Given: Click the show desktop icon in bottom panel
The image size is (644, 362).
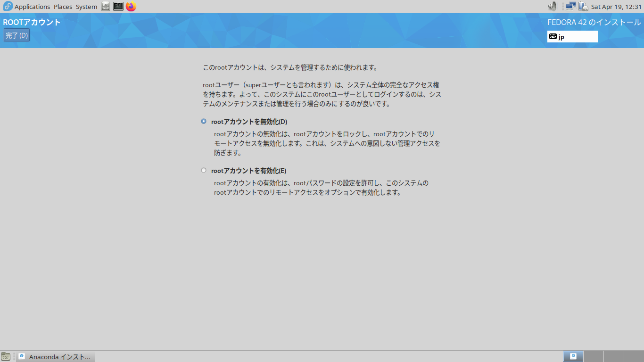Looking at the screenshot, I should pos(6,356).
